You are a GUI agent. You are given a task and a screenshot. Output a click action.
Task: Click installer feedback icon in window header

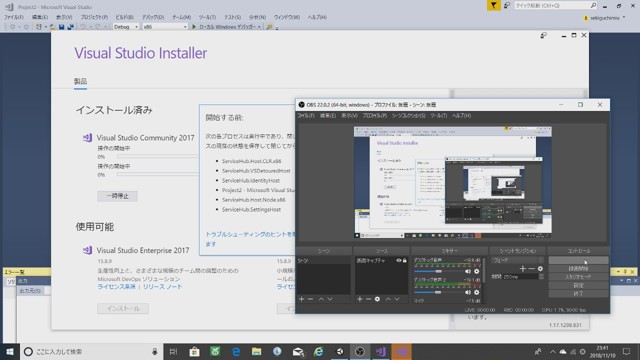[543, 36]
